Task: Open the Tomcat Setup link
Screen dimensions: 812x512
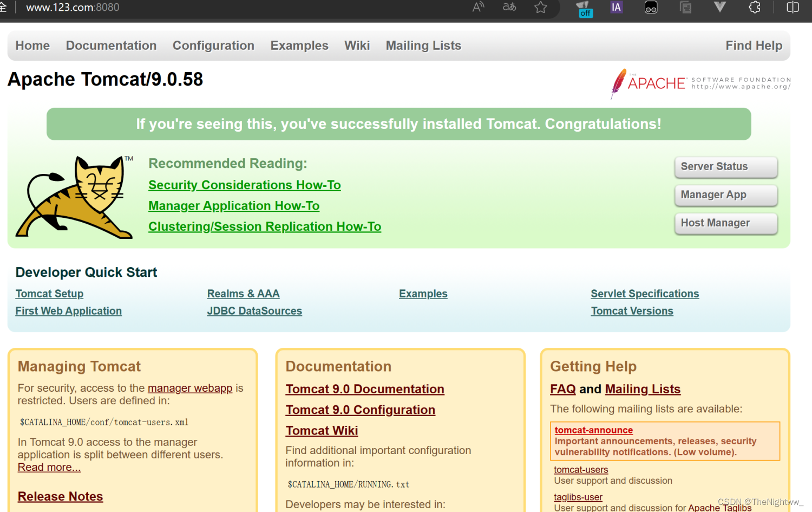Action: tap(49, 294)
